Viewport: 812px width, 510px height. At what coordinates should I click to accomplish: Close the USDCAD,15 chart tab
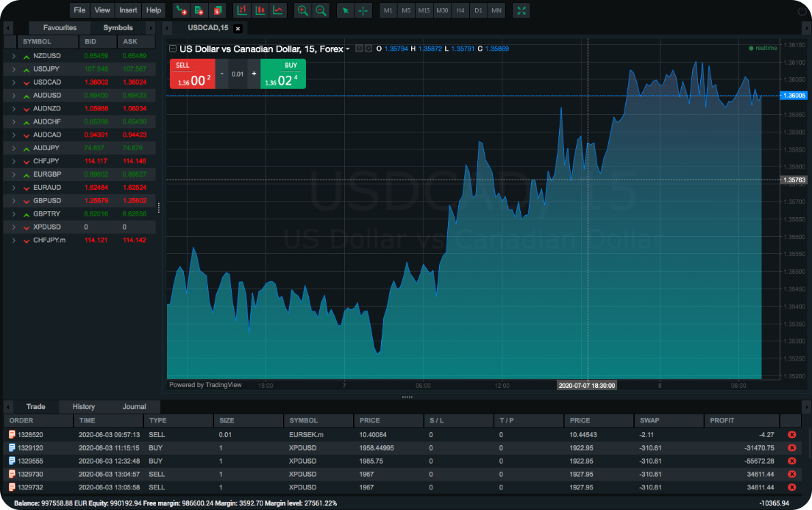238,29
